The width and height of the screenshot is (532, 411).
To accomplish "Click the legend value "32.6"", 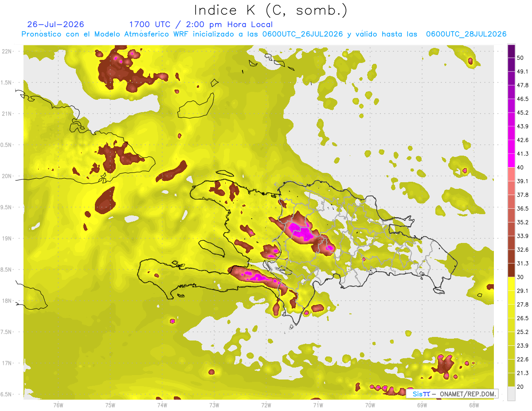I will coord(523,250).
